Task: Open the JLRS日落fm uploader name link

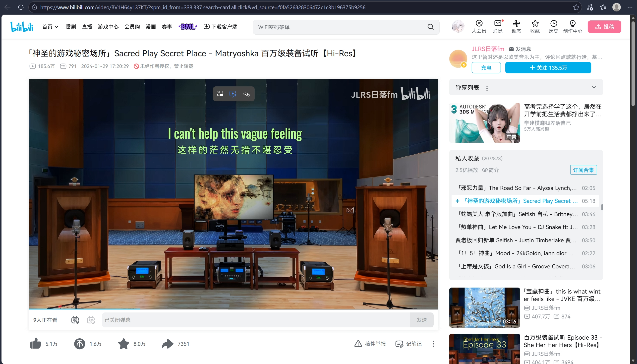Action: (488, 49)
